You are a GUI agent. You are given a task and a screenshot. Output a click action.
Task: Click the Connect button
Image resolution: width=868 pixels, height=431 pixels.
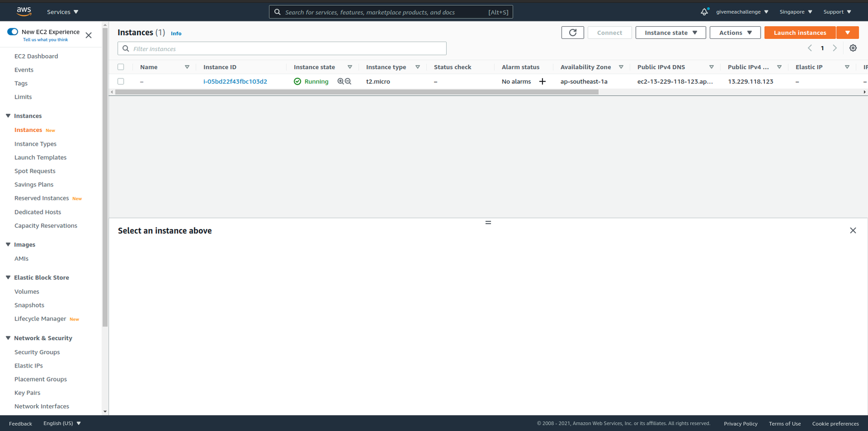(610, 33)
